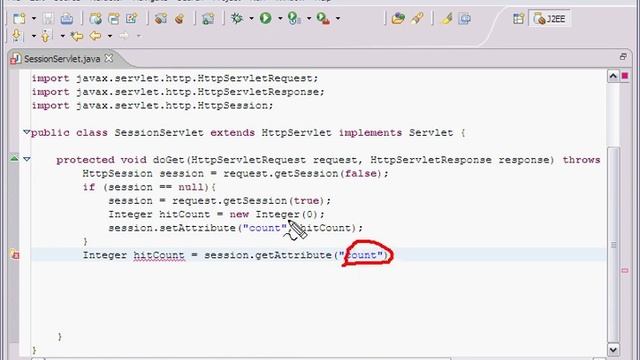Click the server wizard icon before the debug bug
640x360 pixels.
pyautogui.click(x=208, y=18)
